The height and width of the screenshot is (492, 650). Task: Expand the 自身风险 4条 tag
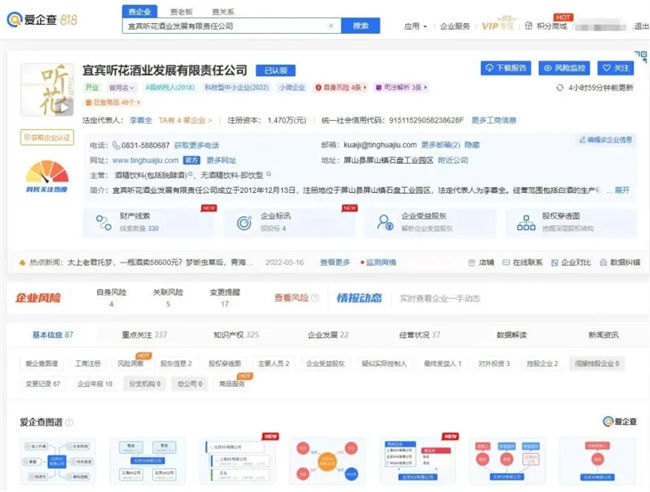point(341,87)
